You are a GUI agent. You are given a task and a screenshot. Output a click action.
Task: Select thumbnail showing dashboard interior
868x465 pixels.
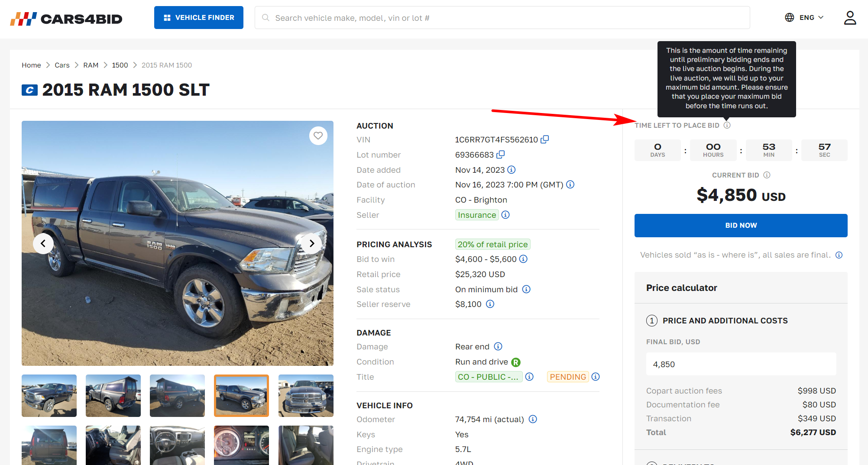(x=177, y=445)
